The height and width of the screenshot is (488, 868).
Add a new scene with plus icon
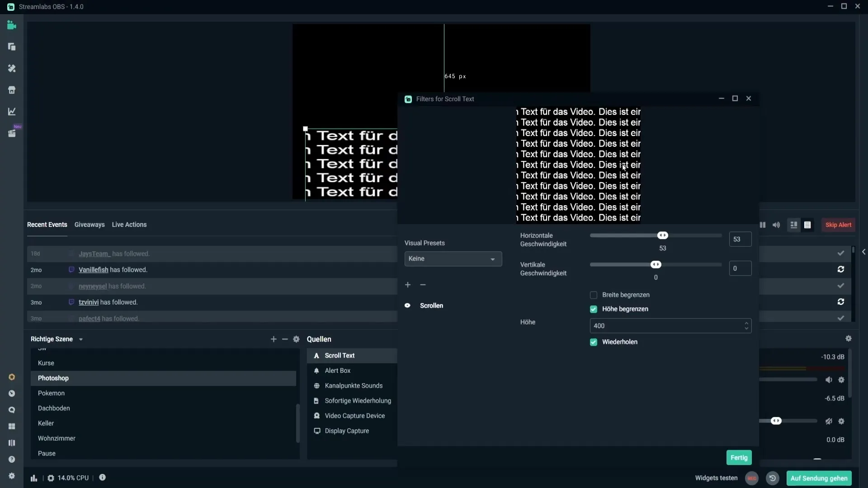[x=274, y=339]
